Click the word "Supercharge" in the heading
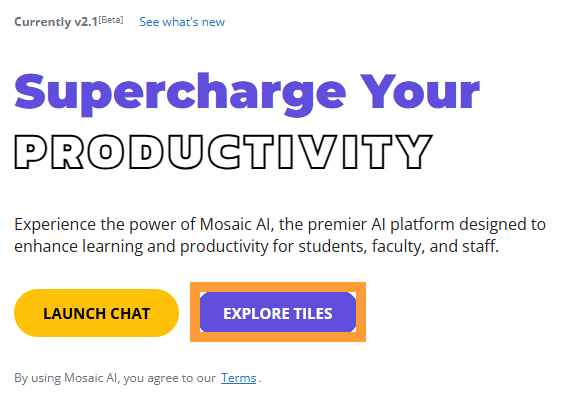The height and width of the screenshot is (410, 575). pyautogui.click(x=180, y=94)
